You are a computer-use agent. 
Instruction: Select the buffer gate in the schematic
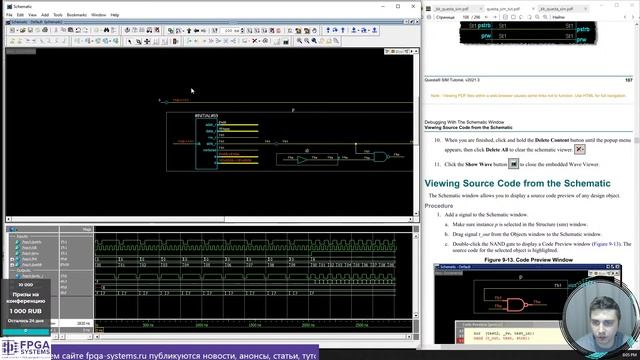pos(302,160)
